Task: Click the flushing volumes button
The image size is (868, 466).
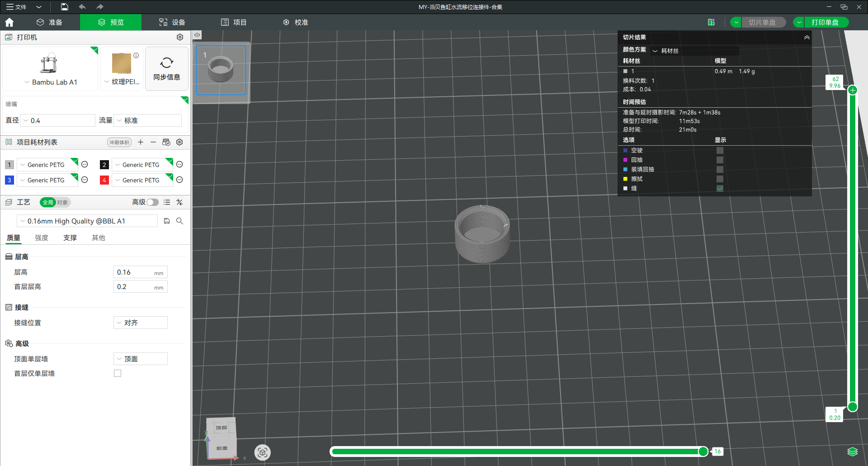Action: pyautogui.click(x=119, y=143)
